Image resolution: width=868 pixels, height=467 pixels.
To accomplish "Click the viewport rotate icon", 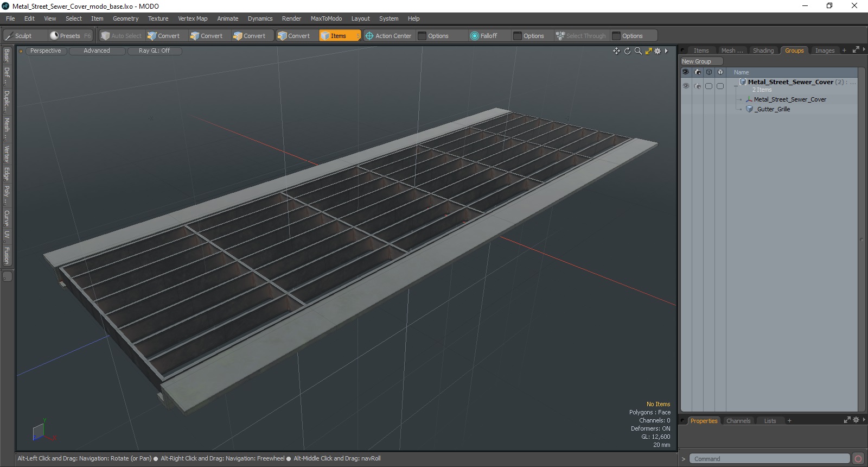I will (x=627, y=51).
